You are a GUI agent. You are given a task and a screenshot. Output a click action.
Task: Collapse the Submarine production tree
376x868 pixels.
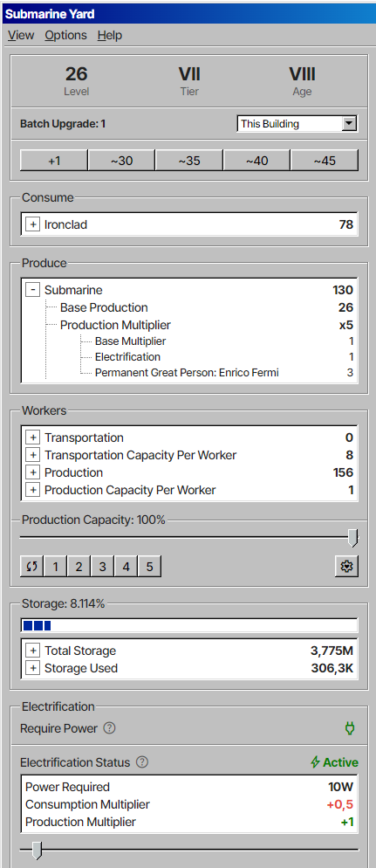pyautogui.click(x=32, y=290)
